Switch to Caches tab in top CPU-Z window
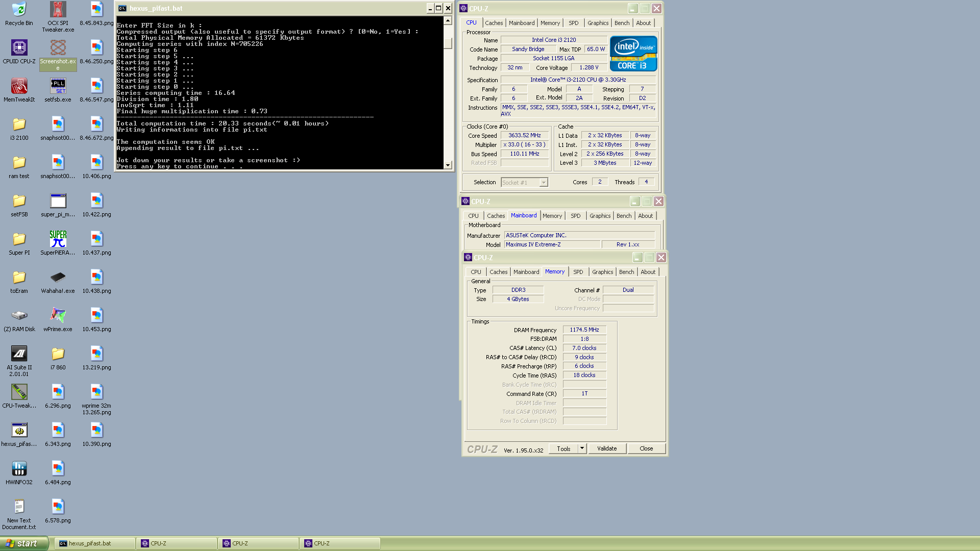Screen dimensions: 980x551 pos(494,23)
